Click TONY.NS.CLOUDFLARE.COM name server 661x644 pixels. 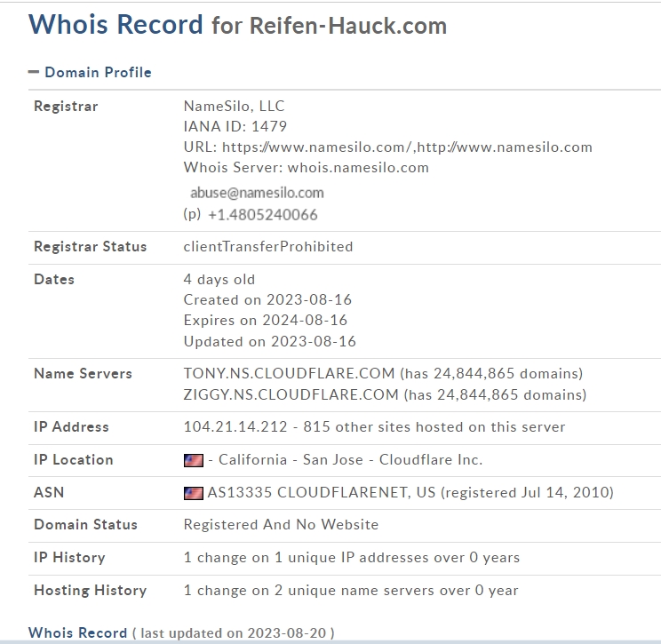click(290, 373)
